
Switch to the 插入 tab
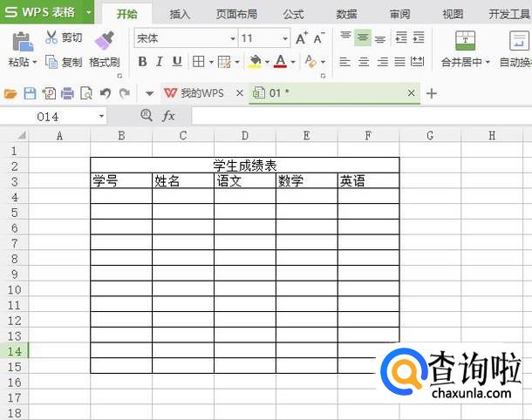point(180,14)
